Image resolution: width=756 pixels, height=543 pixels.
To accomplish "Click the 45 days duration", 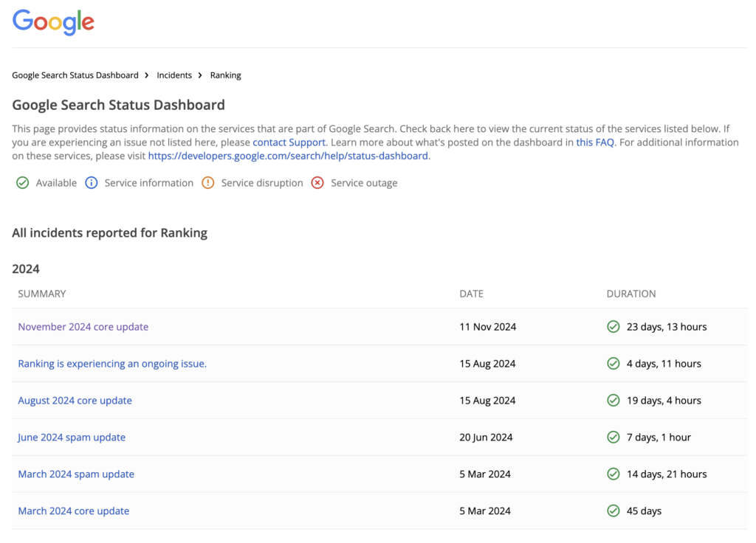I will coord(644,511).
